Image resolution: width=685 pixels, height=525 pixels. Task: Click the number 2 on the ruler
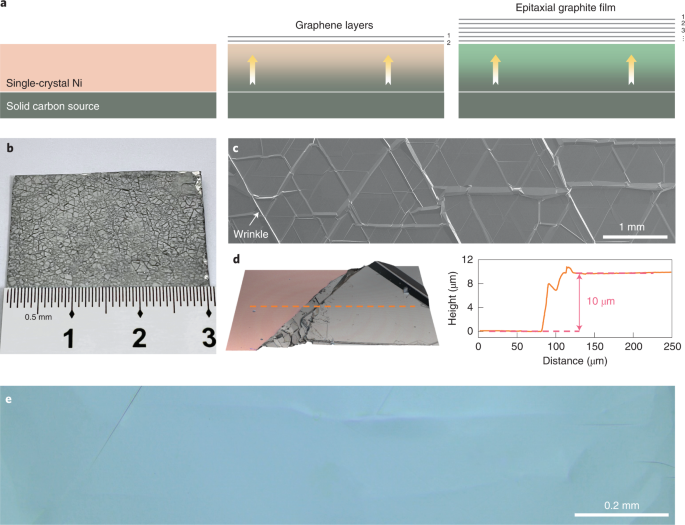tap(139, 338)
